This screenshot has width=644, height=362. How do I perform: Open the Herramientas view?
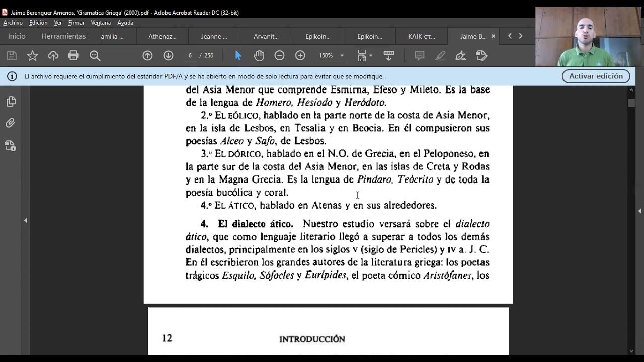63,36
